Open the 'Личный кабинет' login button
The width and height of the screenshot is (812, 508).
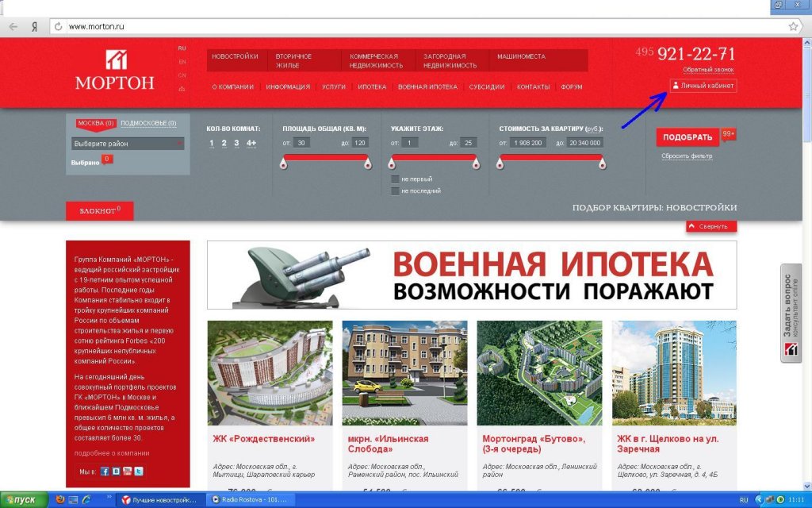703,86
